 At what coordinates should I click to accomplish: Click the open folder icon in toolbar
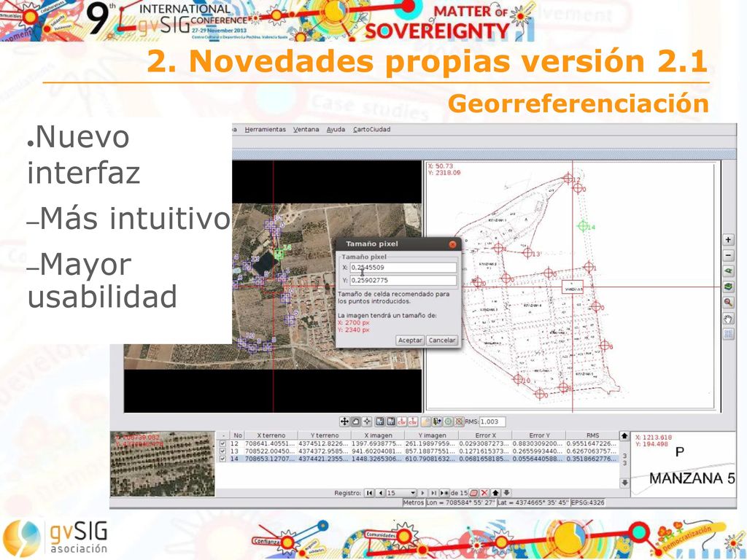tap(425, 421)
